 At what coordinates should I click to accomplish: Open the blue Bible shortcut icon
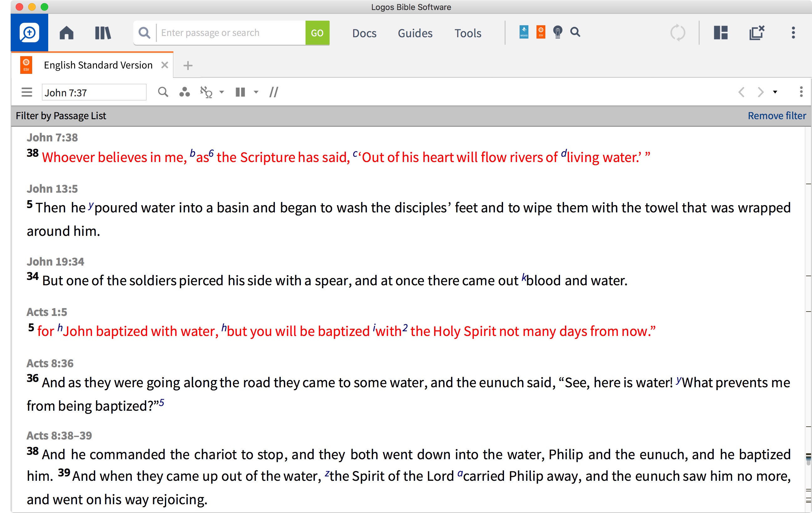point(524,32)
